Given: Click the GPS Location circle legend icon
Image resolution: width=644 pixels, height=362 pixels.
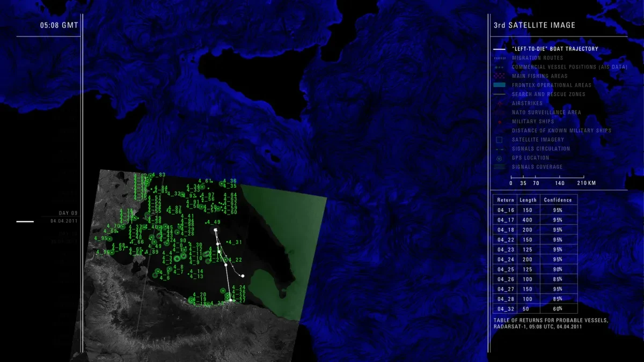Looking at the screenshot, I should 499,158.
